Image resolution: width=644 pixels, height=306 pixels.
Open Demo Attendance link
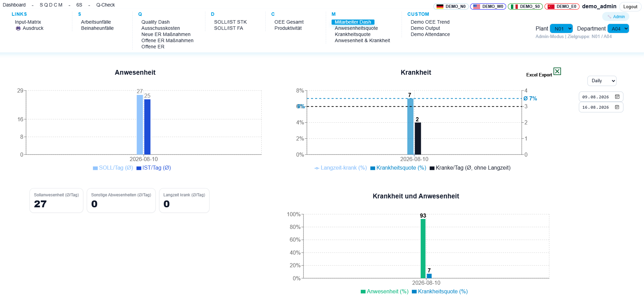coord(430,34)
